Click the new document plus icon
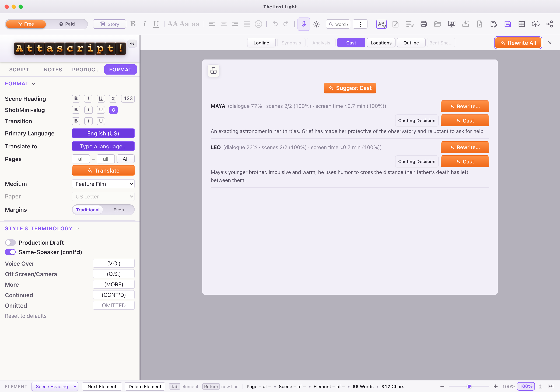The image size is (560, 392). (479, 24)
